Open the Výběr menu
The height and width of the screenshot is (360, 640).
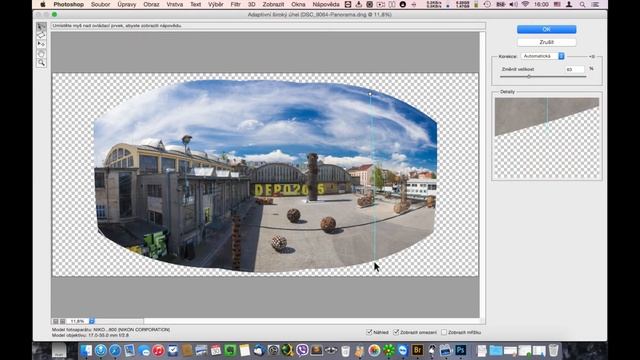[x=216, y=4]
